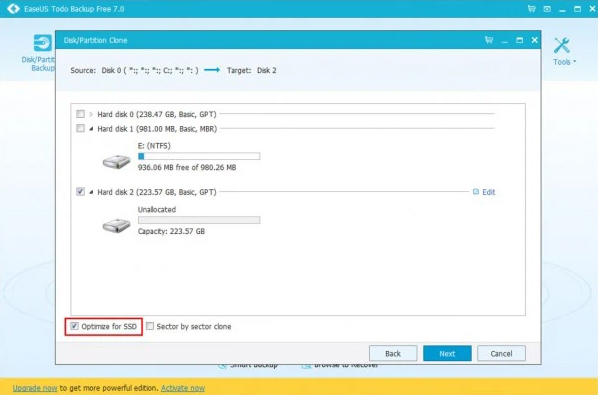Open the Tools dropdown menu
The width and height of the screenshot is (598, 395).
(x=564, y=62)
